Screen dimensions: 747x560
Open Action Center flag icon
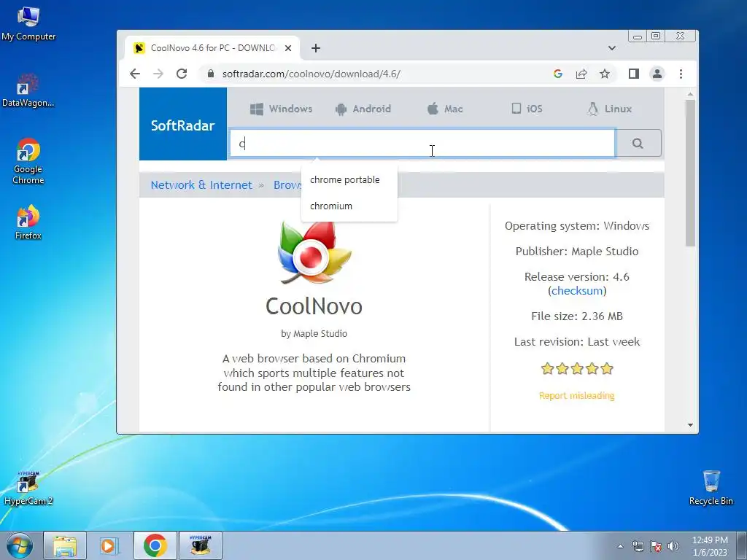(656, 546)
